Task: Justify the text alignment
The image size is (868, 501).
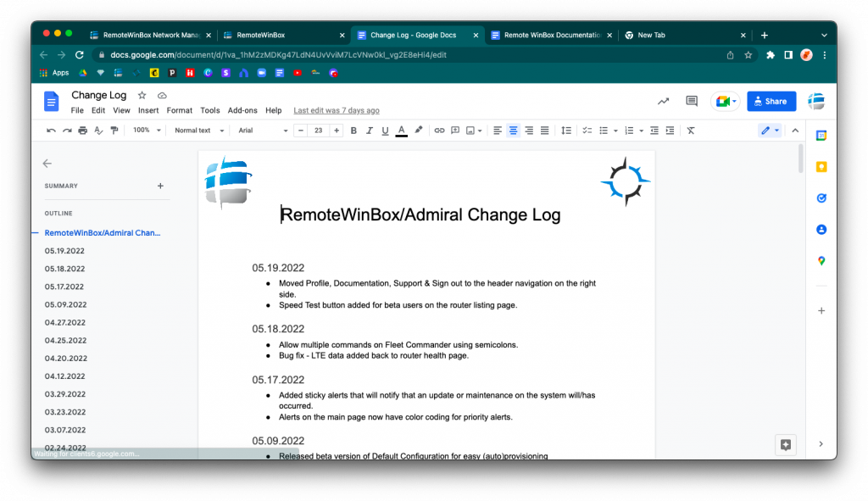Action: click(545, 131)
